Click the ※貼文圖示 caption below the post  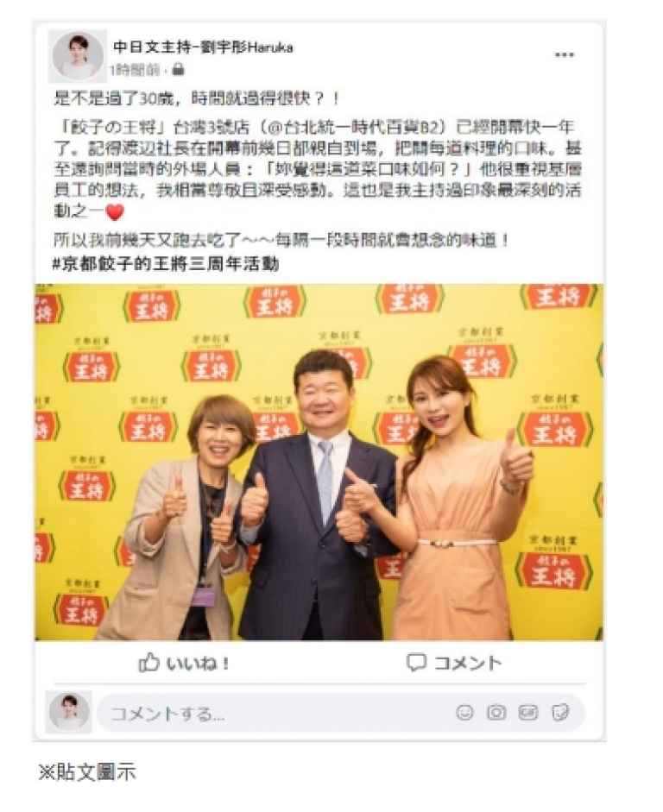click(x=87, y=772)
